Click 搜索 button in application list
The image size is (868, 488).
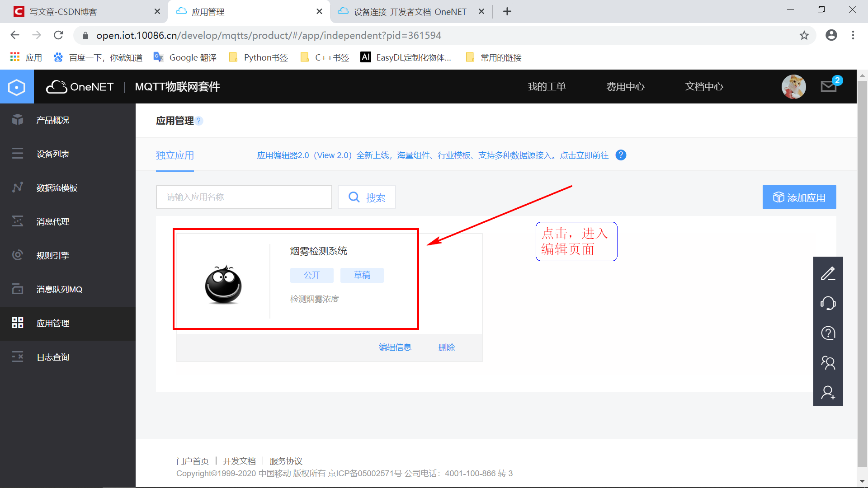pyautogui.click(x=366, y=197)
